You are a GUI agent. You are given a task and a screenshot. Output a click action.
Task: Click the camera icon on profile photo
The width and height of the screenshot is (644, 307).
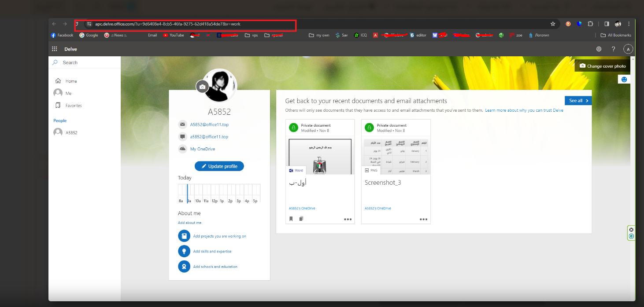tap(202, 87)
